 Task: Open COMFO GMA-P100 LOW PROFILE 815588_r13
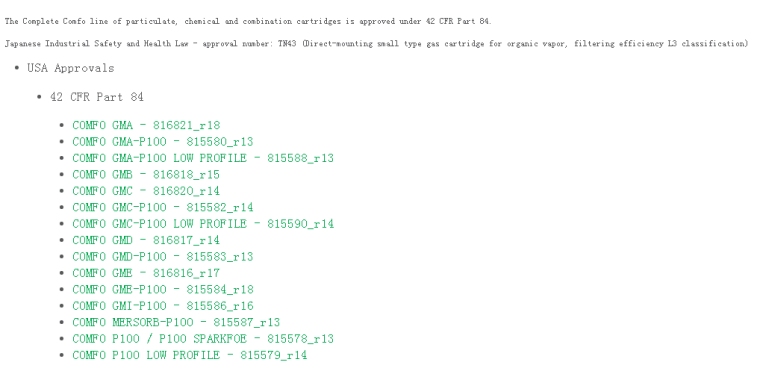203,158
